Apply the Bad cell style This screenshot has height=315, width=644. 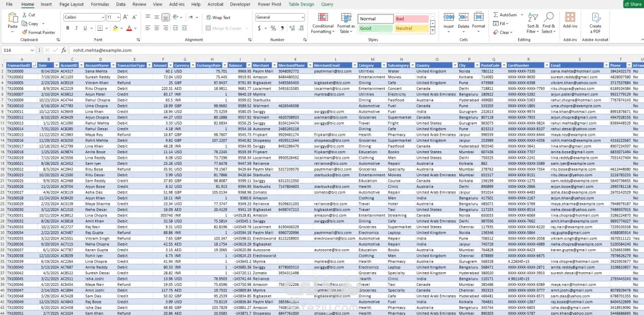tap(412, 19)
